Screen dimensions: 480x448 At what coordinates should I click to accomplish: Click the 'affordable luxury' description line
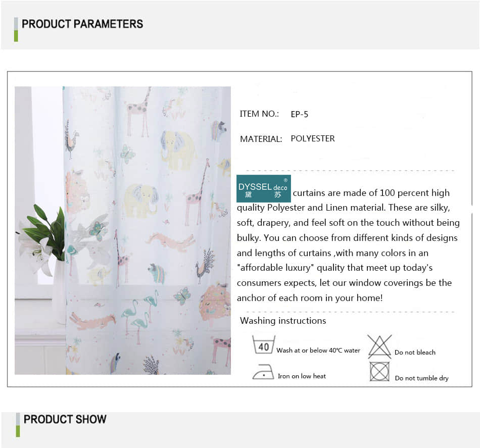click(x=334, y=268)
